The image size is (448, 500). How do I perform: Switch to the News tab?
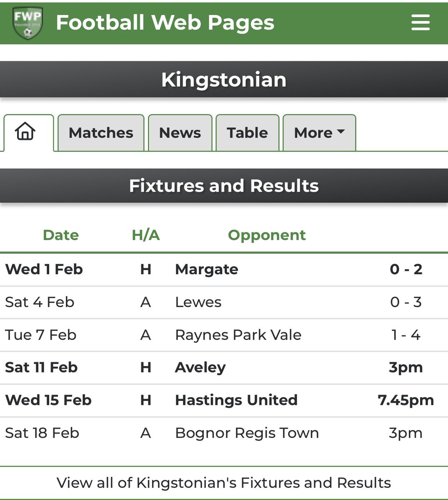pos(180,132)
